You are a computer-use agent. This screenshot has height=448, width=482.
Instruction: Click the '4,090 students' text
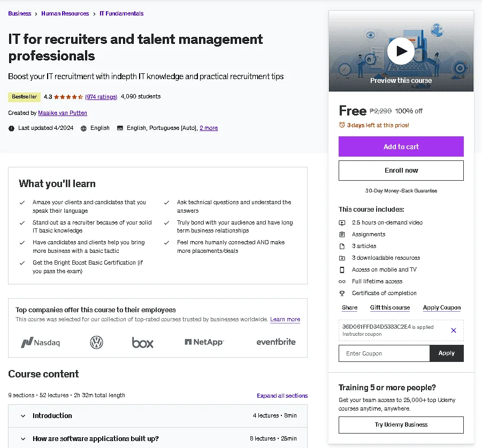click(x=141, y=96)
